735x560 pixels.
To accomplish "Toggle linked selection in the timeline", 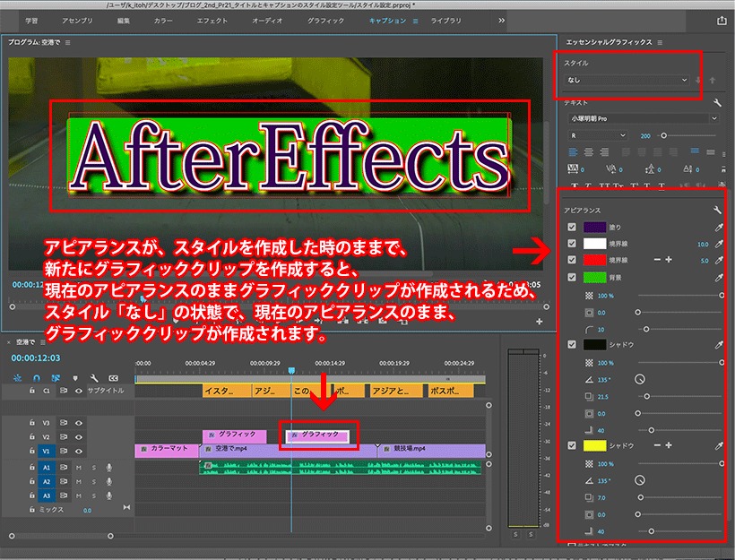I will click(x=56, y=378).
